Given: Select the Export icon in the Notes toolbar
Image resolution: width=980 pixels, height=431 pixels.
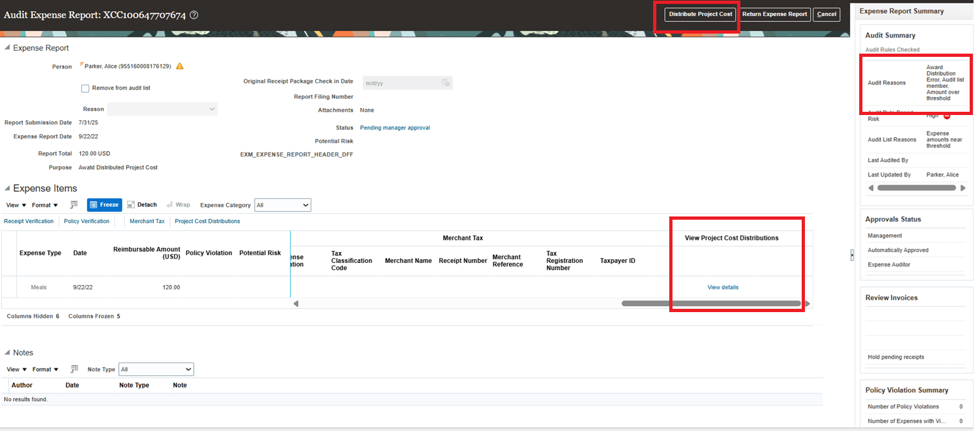Looking at the screenshot, I should pyautogui.click(x=74, y=368).
